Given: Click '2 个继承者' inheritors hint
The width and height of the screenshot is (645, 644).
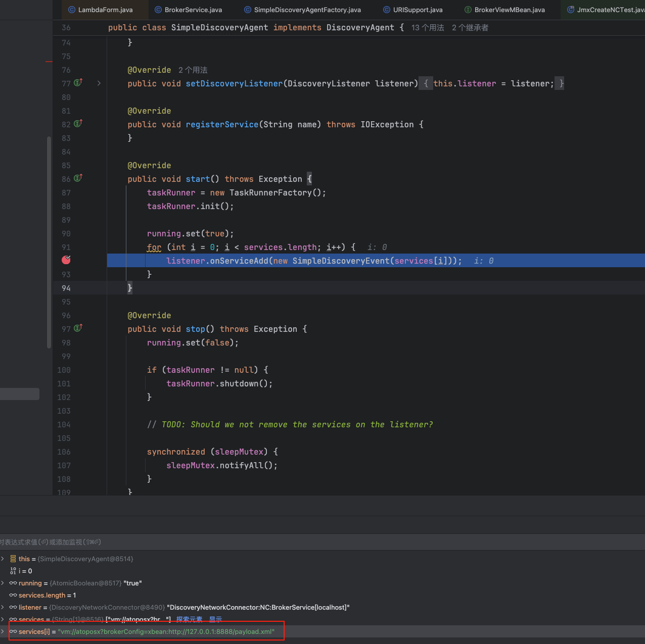Looking at the screenshot, I should tap(470, 28).
